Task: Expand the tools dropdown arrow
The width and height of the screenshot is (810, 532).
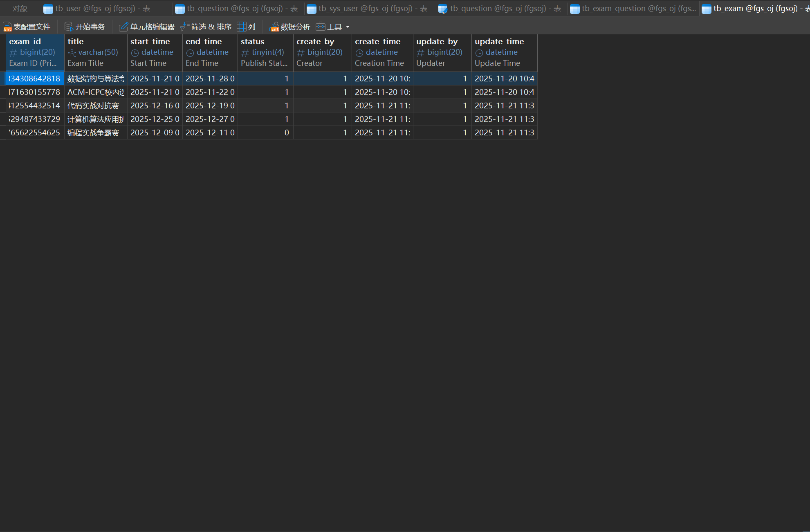Action: [348, 27]
